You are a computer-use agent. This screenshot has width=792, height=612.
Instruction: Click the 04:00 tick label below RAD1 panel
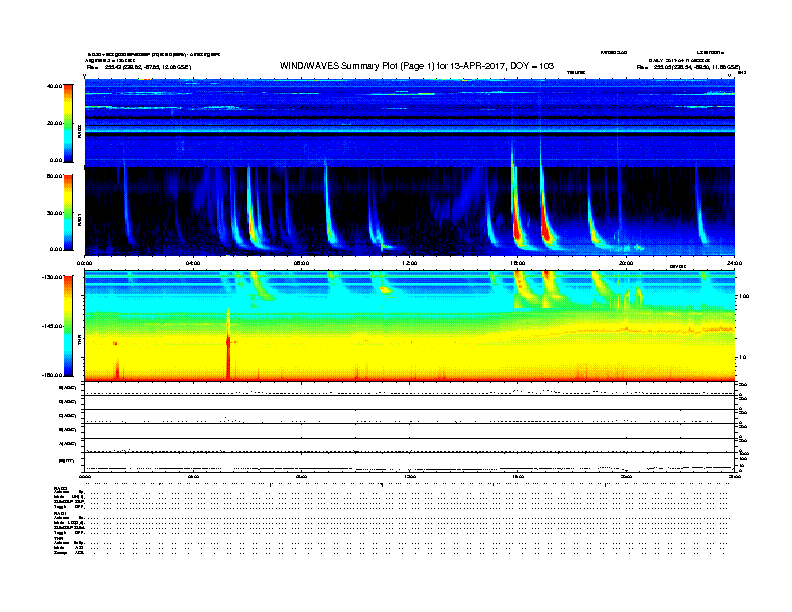click(x=193, y=263)
